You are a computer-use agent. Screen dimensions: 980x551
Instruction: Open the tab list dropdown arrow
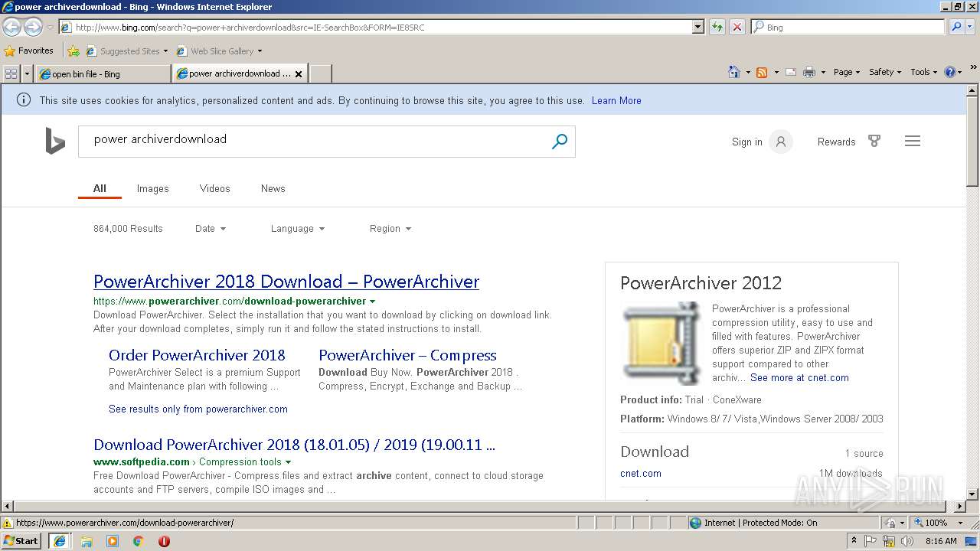coord(27,73)
